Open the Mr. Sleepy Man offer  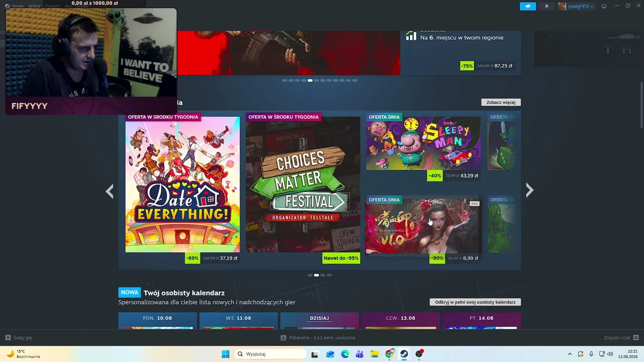424,143
